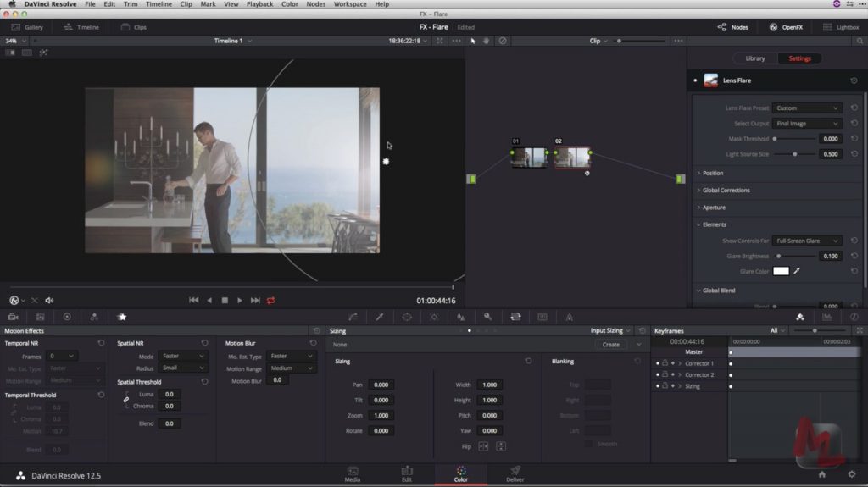Viewport: 868px width, 487px height.
Task: Open the Show Controls For dropdown
Action: (806, 241)
